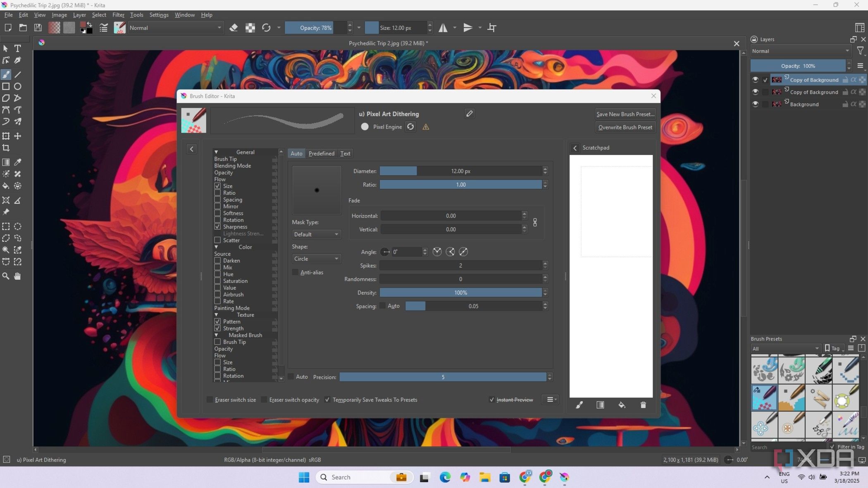The height and width of the screenshot is (488, 868).
Task: Open the Shape dropdown showing Circle
Action: 316,259
